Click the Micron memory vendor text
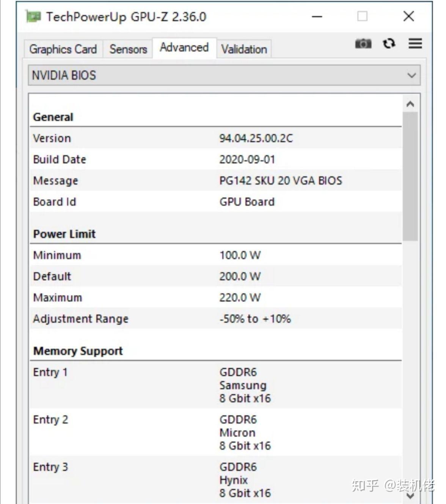 (x=237, y=433)
